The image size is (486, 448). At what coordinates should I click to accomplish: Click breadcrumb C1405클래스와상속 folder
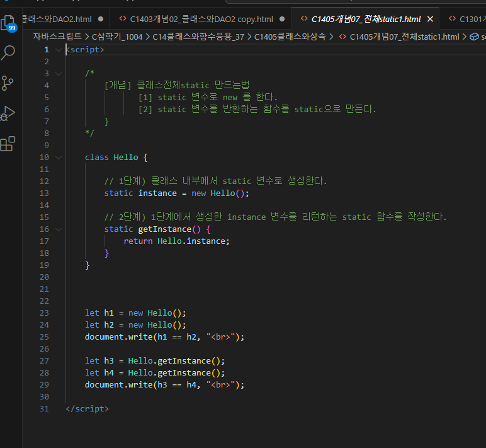[x=290, y=37]
